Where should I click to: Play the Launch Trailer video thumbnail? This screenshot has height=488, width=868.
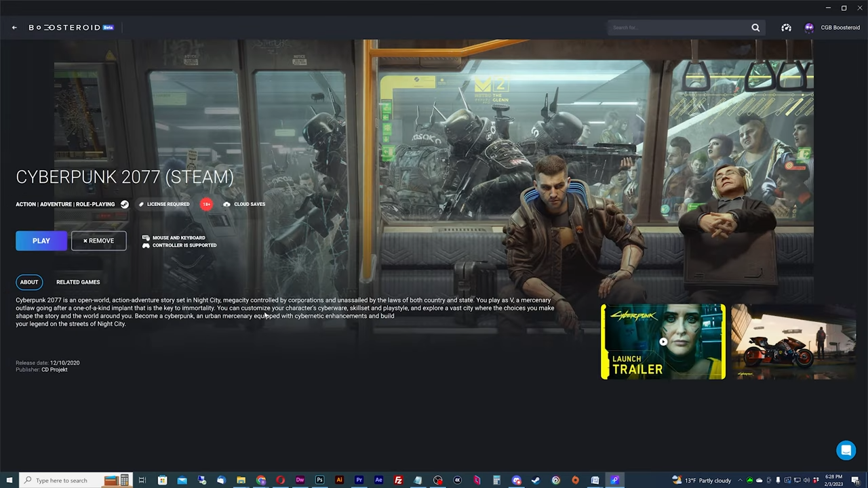tap(663, 342)
